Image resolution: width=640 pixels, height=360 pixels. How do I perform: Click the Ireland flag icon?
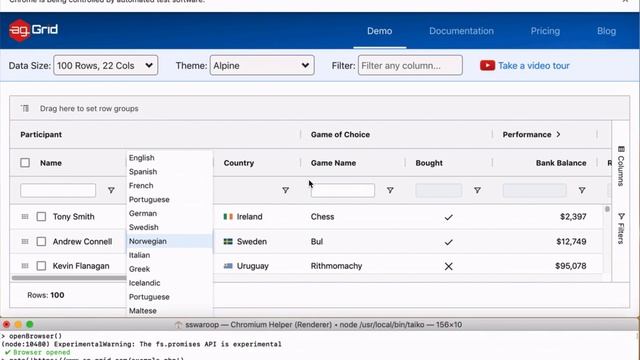point(228,217)
